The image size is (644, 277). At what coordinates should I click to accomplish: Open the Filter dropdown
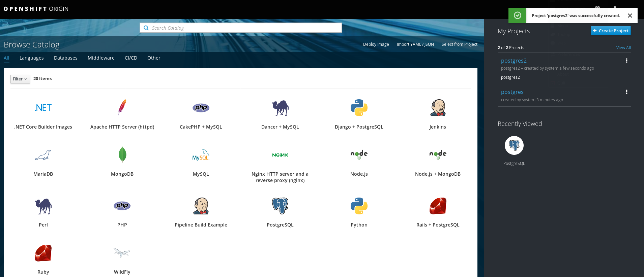pyautogui.click(x=20, y=79)
